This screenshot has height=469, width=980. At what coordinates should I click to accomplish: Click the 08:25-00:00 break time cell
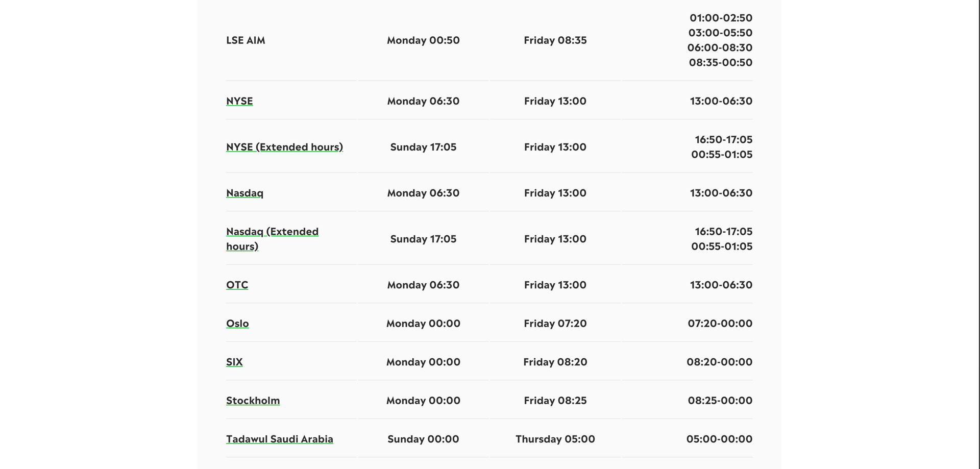pyautogui.click(x=720, y=401)
